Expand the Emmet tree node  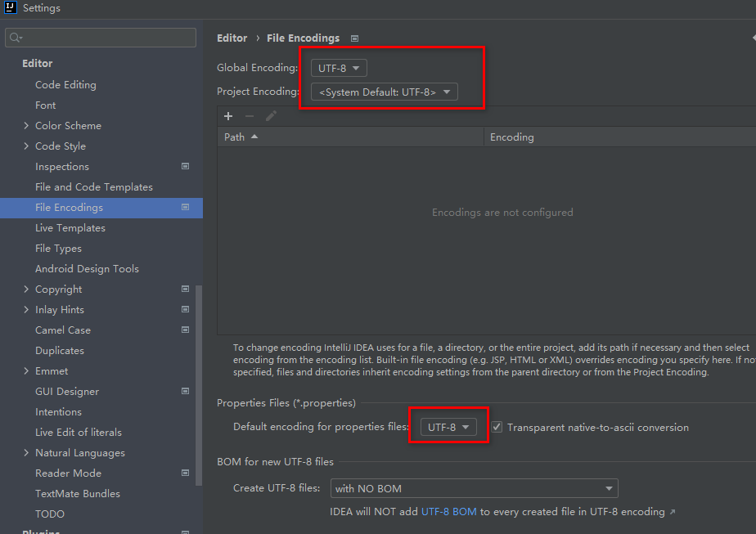(x=26, y=371)
